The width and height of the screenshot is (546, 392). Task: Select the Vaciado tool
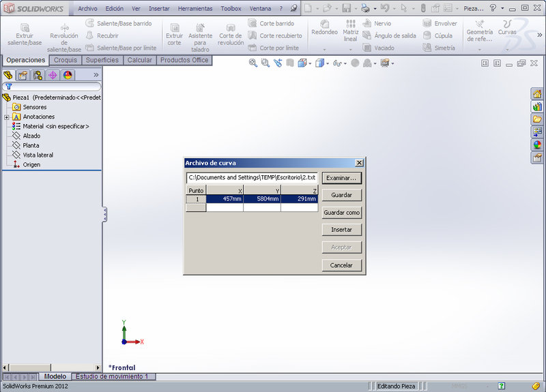[379, 48]
